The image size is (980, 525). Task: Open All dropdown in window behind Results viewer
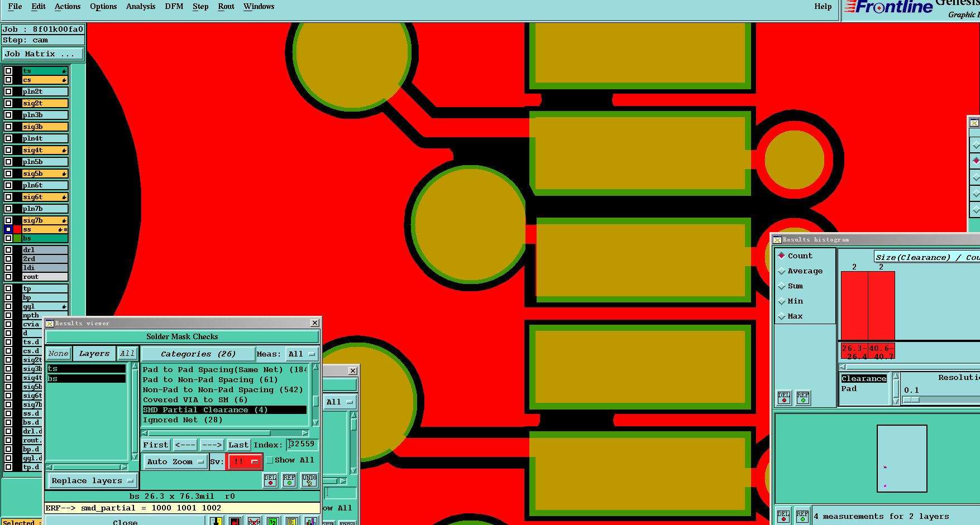point(340,402)
